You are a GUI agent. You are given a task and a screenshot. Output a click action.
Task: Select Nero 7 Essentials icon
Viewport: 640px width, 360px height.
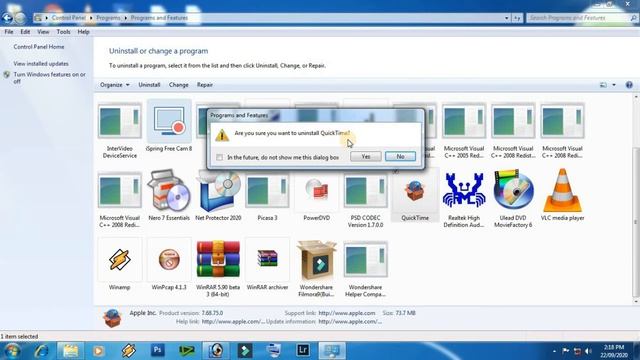pyautogui.click(x=169, y=191)
